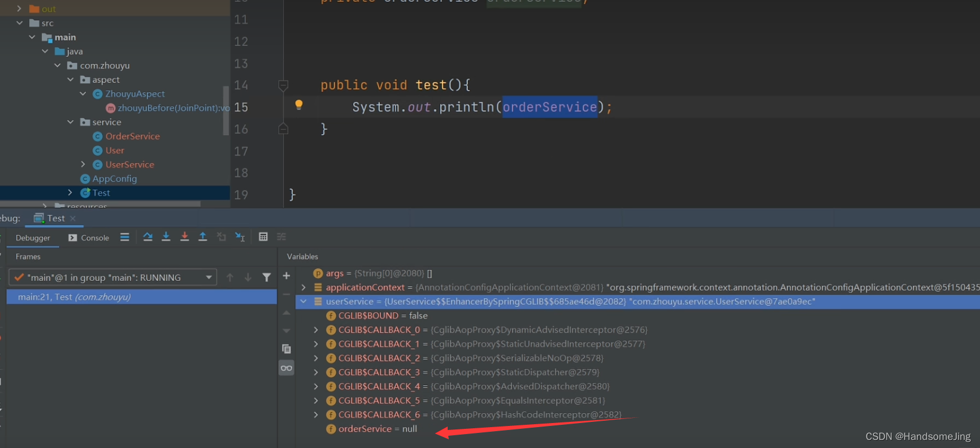
Task: Collapse the java folder
Action: 45,51
